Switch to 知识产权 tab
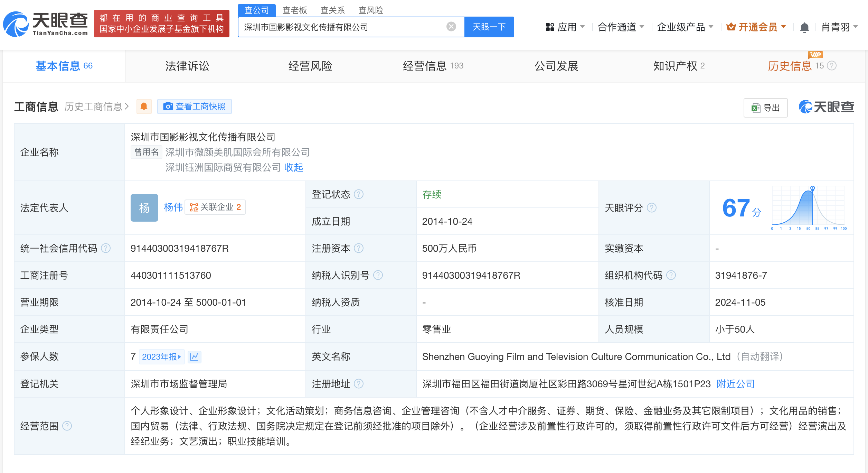Viewport: 868px width, 473px height. (679, 66)
